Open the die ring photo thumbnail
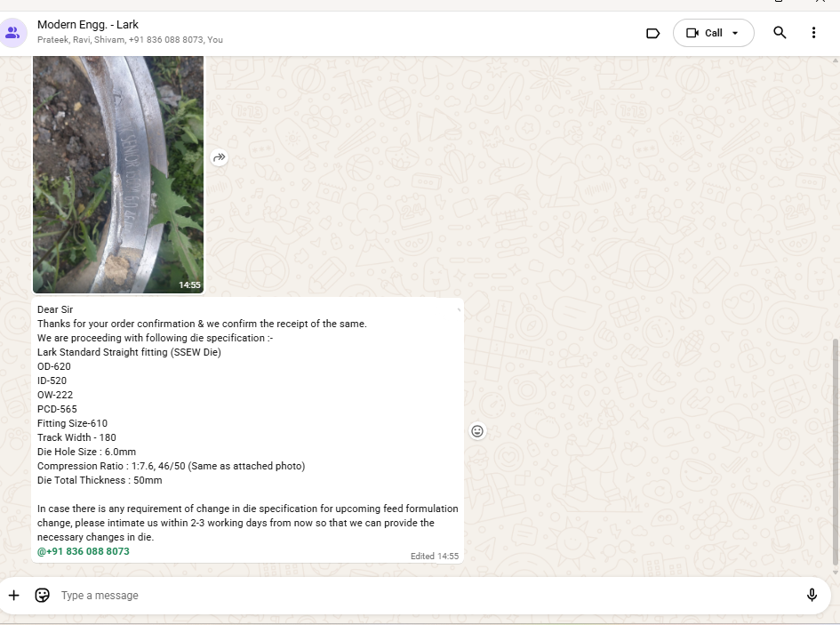 click(x=118, y=173)
